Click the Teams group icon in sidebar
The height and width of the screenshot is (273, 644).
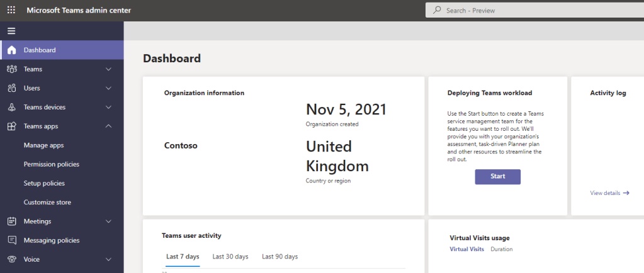[x=11, y=69]
